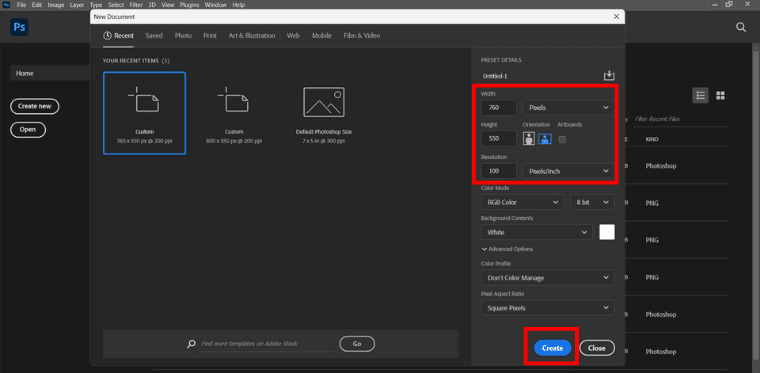
Task: Open the Color Profile Don't Color Manage dropdown
Action: click(548, 278)
